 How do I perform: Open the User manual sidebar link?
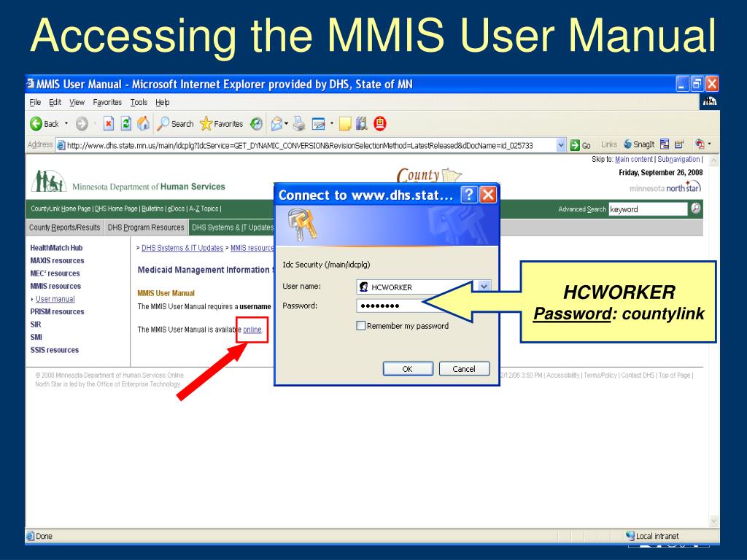[55, 299]
